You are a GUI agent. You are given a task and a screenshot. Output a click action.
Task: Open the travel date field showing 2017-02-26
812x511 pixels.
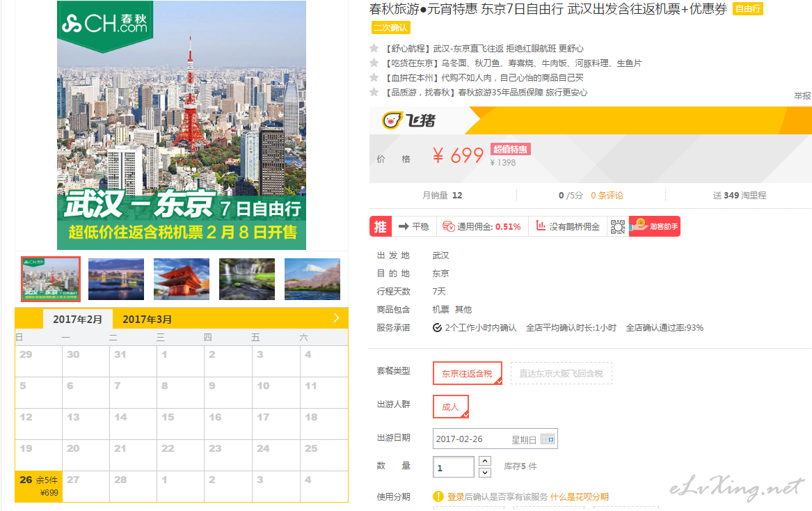(x=495, y=439)
